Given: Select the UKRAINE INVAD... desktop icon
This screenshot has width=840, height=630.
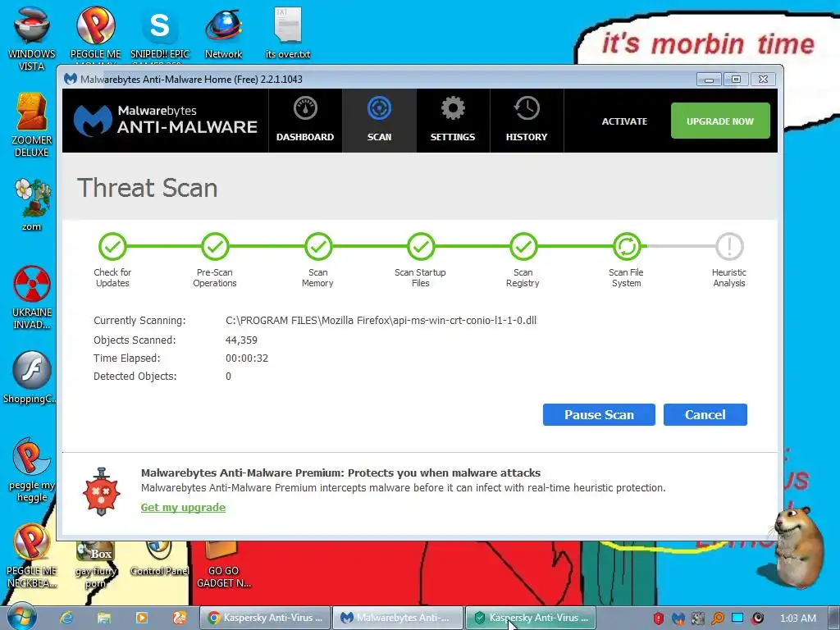Looking at the screenshot, I should [32, 297].
